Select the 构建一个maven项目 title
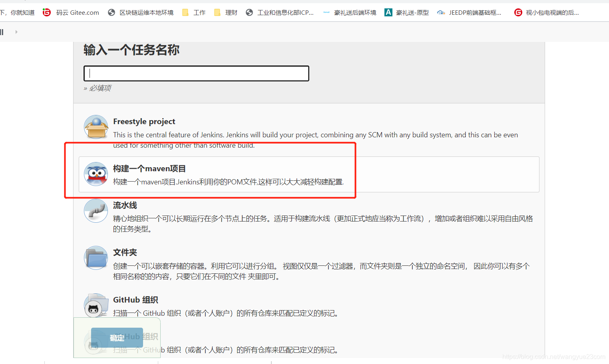 click(x=149, y=168)
